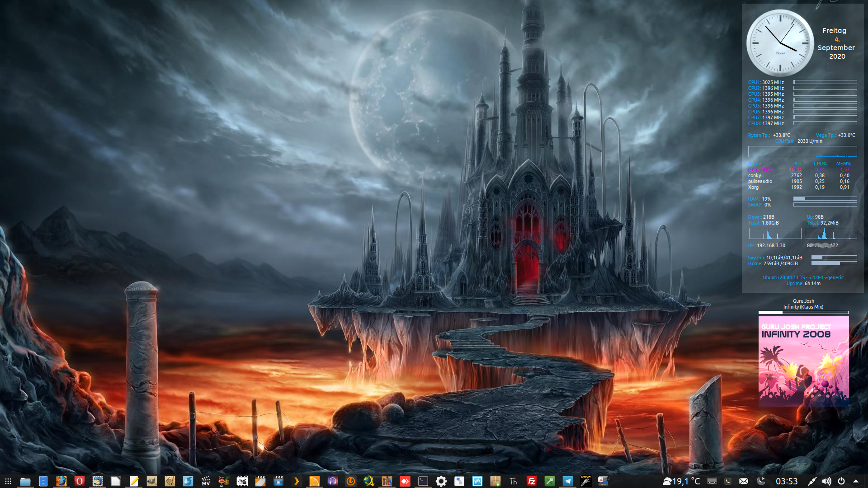
Task: Click the 03:53 taskbar clock
Action: [787, 481]
